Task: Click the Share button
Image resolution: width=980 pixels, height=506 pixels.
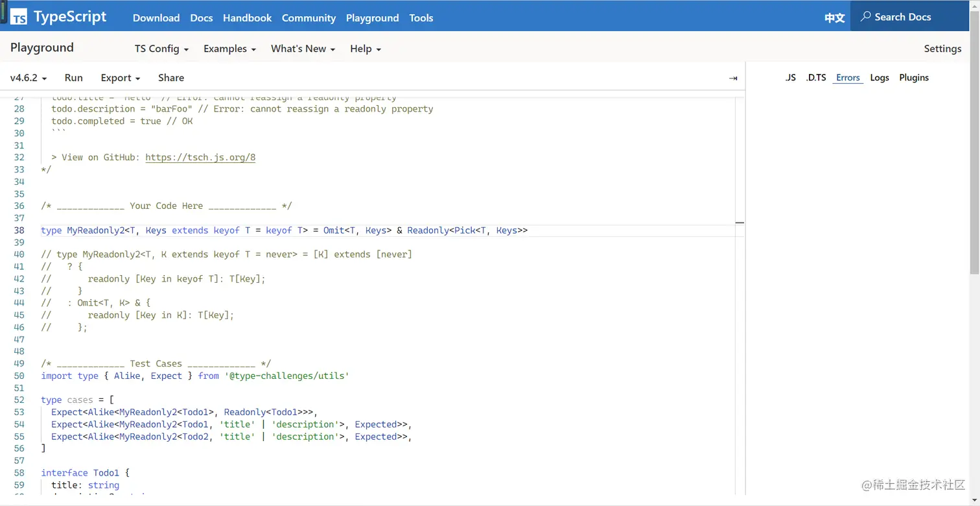Action: 171,78
